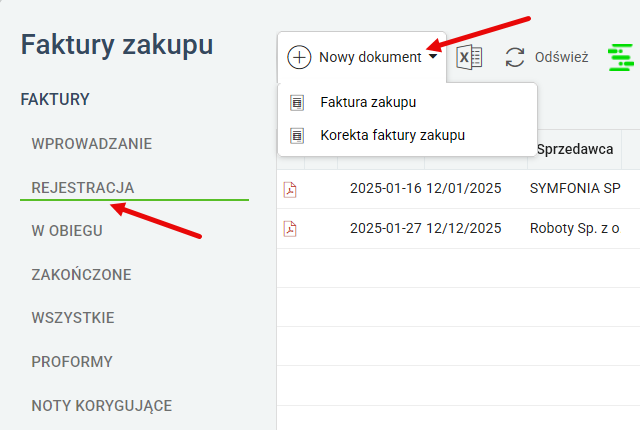Select the date 2025-01-27 cell

385,228
